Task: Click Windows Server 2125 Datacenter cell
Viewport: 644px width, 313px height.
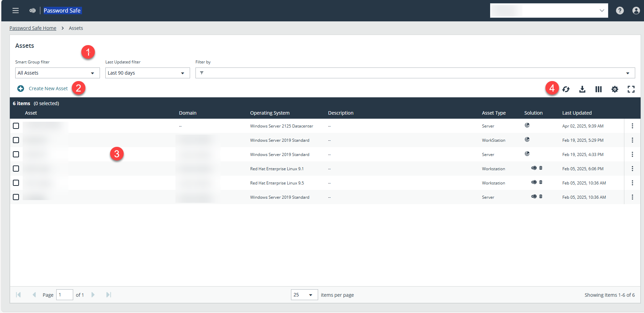Action: pos(282,126)
